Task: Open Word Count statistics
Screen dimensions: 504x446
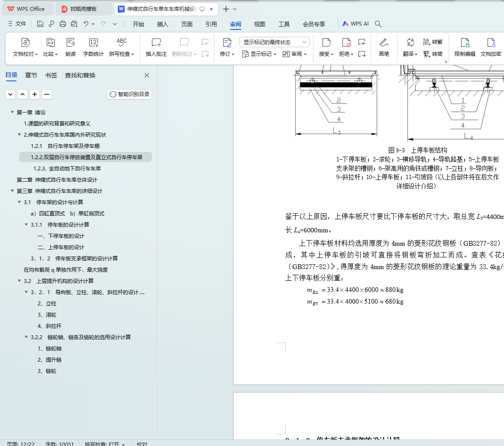Action: (x=93, y=47)
